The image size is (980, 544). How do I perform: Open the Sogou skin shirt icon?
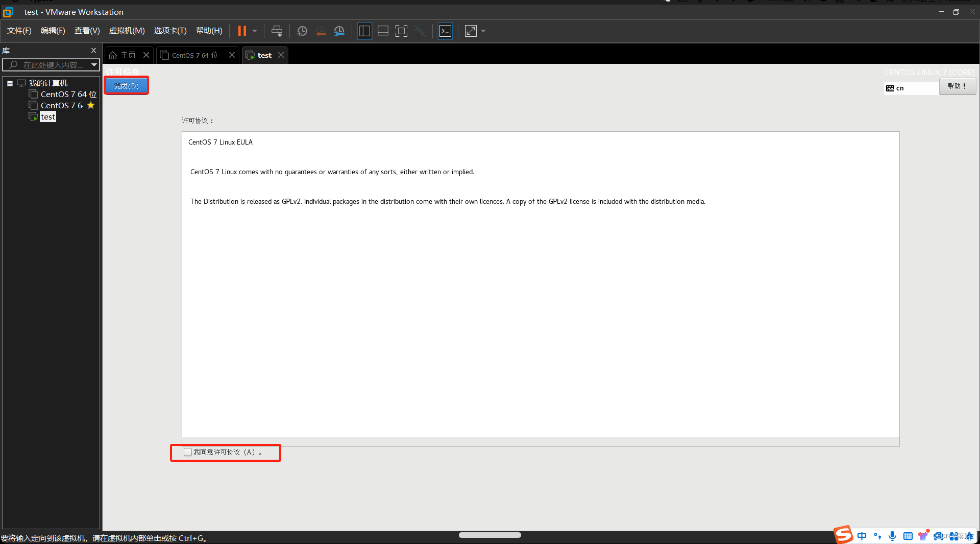pos(923,535)
